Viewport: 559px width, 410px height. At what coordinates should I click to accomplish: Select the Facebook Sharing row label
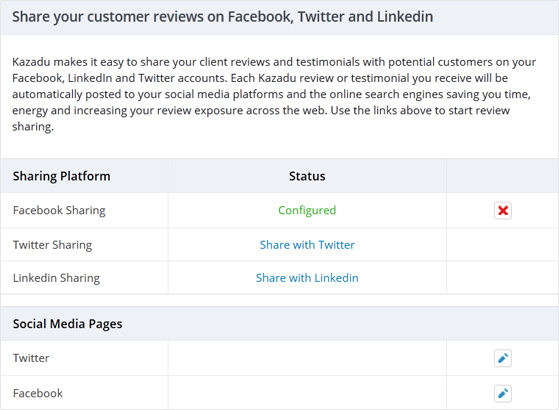59,210
